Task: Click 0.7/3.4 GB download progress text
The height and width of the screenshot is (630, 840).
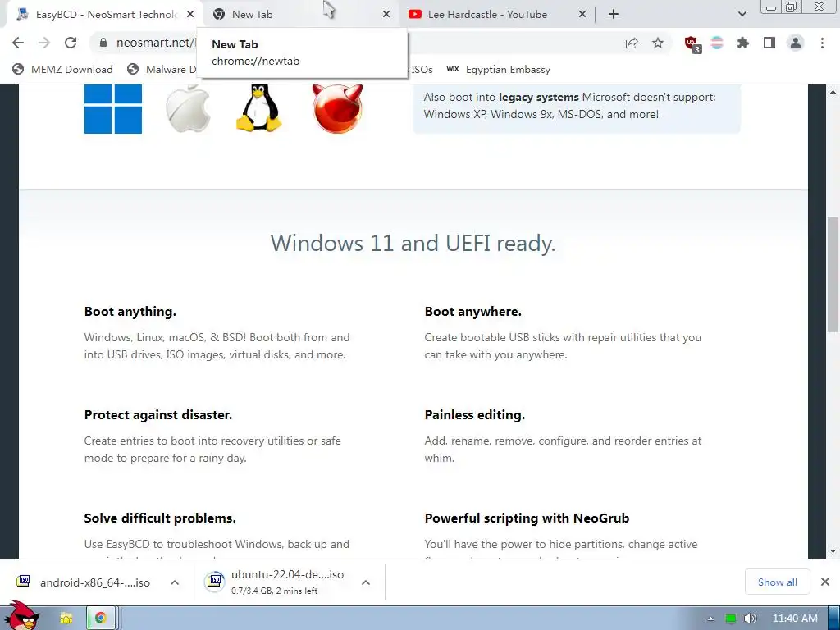Action: click(274, 591)
